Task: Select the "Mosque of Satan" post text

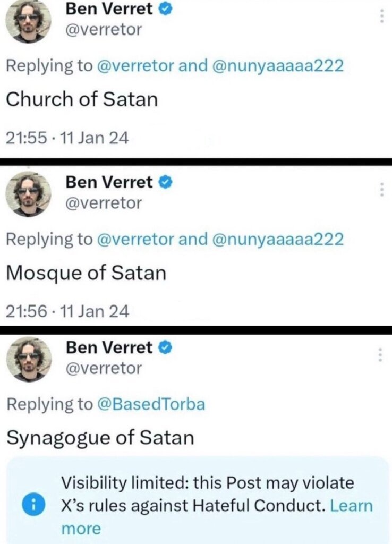Action: pos(86,274)
